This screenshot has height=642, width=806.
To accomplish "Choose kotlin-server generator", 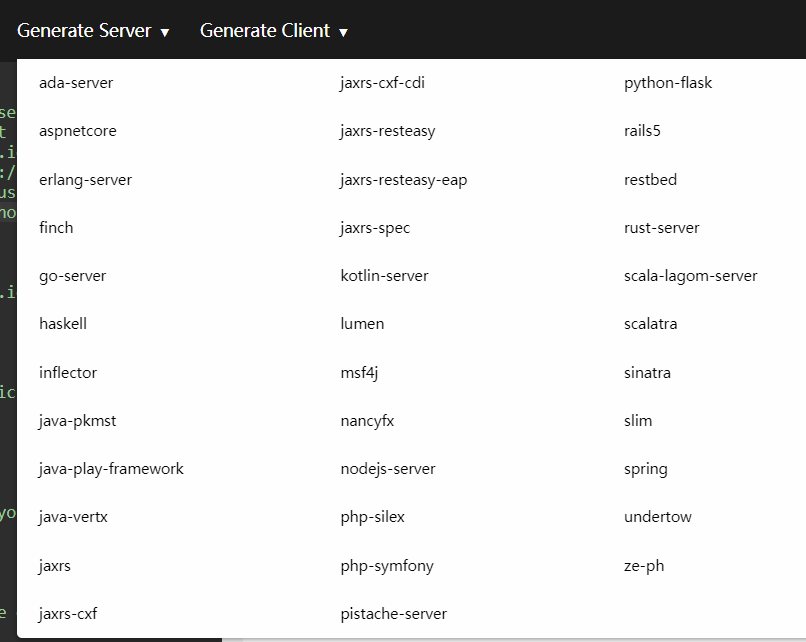I will tap(384, 276).
